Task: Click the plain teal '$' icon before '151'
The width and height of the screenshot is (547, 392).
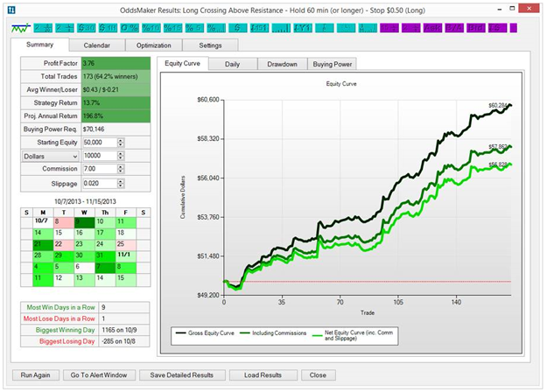Action: point(237,28)
